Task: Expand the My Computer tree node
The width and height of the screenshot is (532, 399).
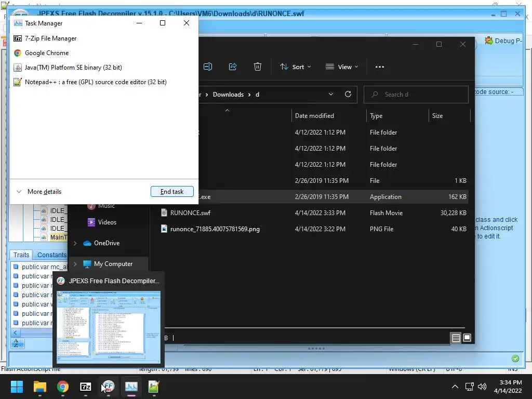Action: coord(75,264)
